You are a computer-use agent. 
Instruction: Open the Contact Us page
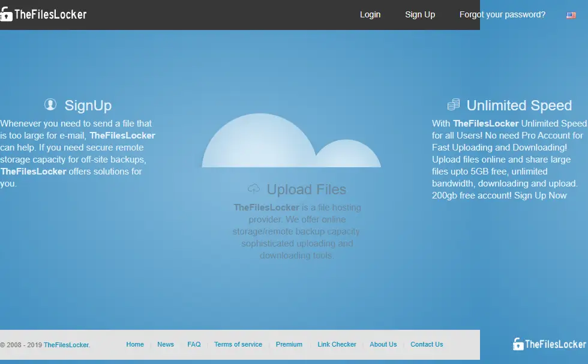427,344
